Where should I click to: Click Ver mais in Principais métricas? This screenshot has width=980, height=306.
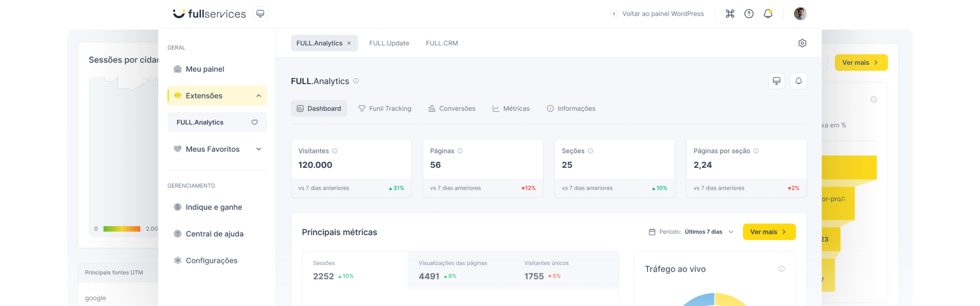769,232
